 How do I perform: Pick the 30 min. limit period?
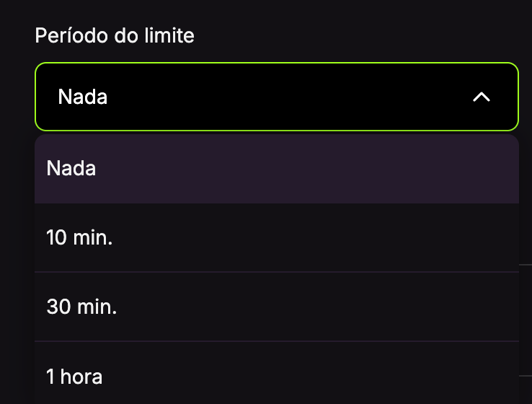point(276,307)
